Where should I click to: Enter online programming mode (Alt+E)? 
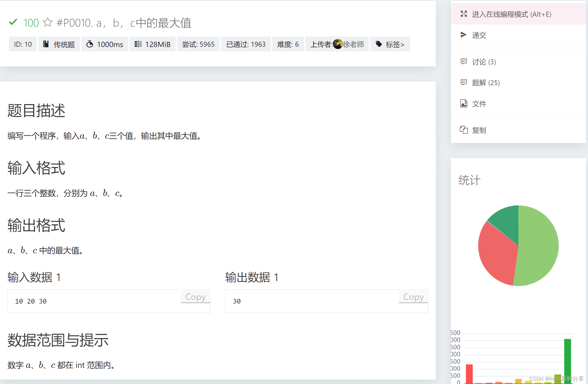511,14
